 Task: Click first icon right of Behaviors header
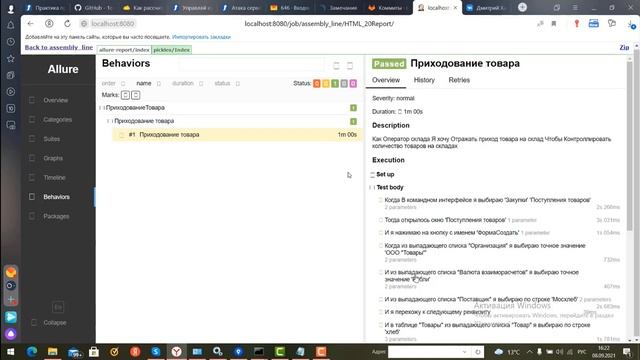336,66
